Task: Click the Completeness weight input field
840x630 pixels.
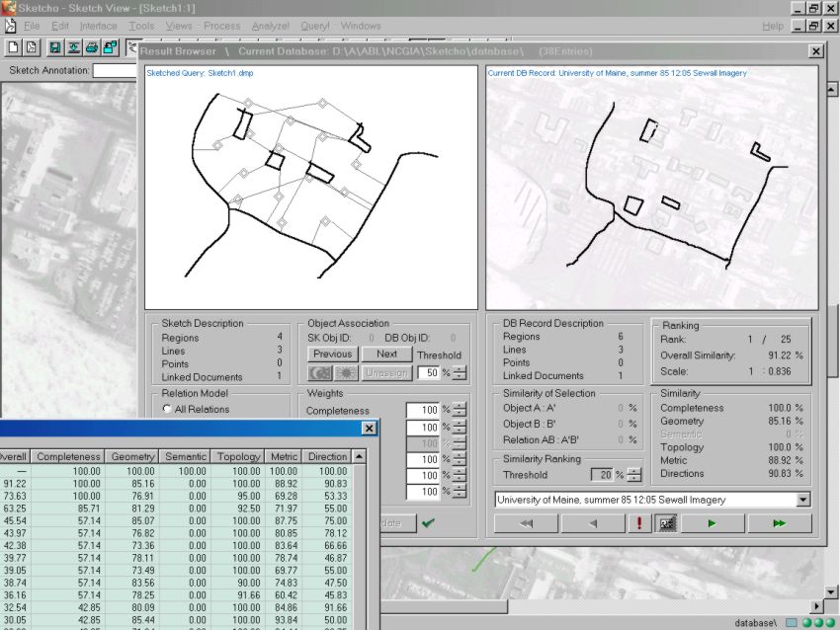Action: (x=422, y=410)
